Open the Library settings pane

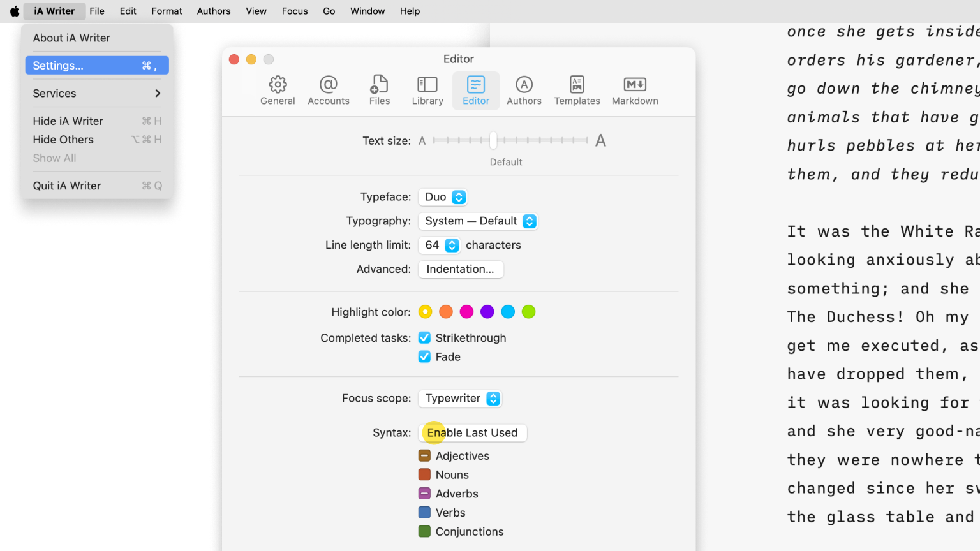pos(427,91)
